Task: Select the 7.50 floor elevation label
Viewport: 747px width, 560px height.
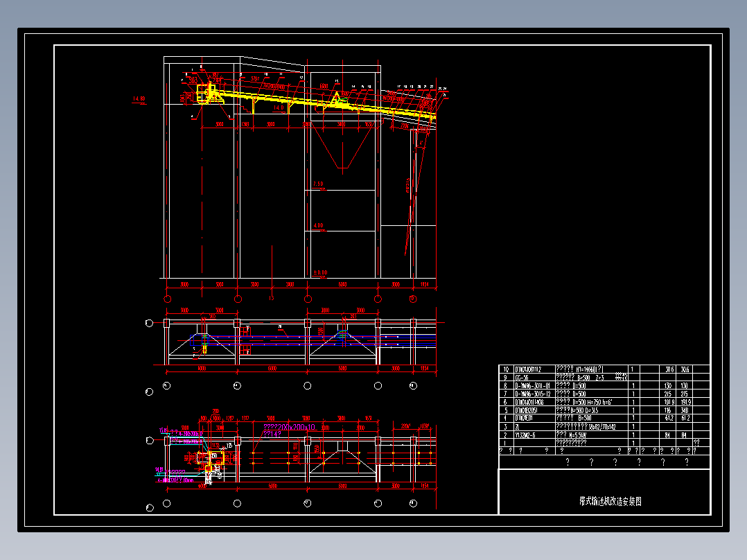Action: [318, 184]
